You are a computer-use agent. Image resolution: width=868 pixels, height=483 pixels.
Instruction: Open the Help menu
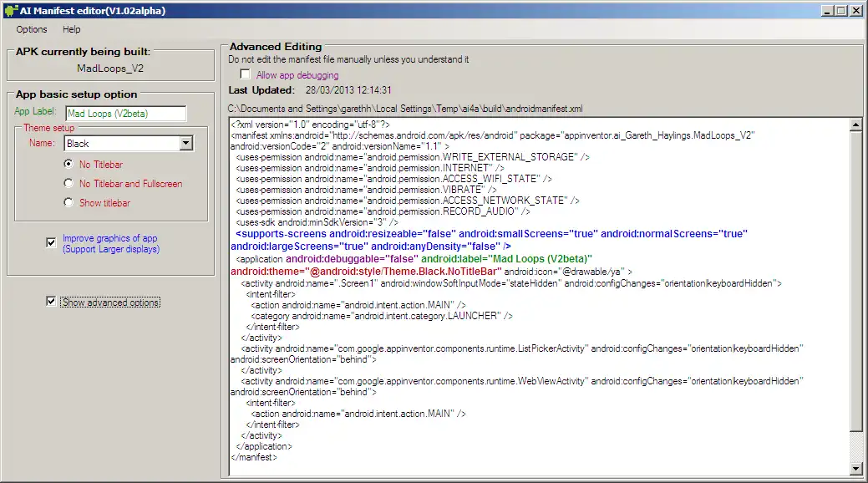coord(71,29)
